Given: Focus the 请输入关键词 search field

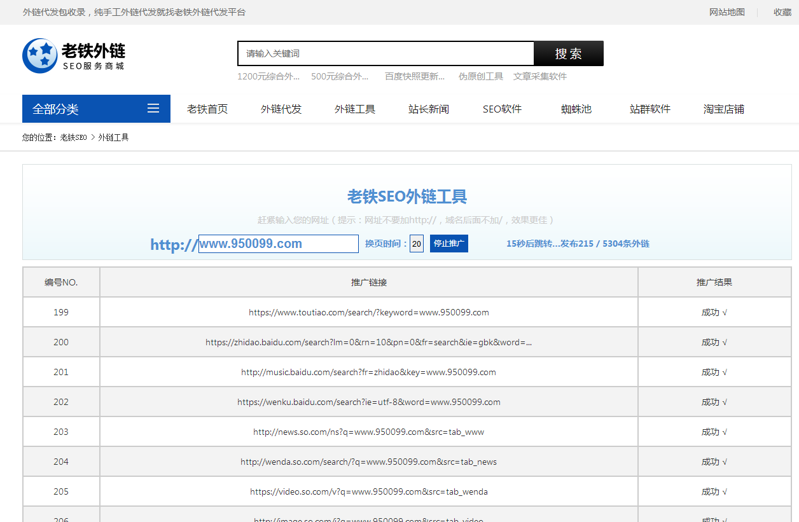Looking at the screenshot, I should (x=386, y=54).
